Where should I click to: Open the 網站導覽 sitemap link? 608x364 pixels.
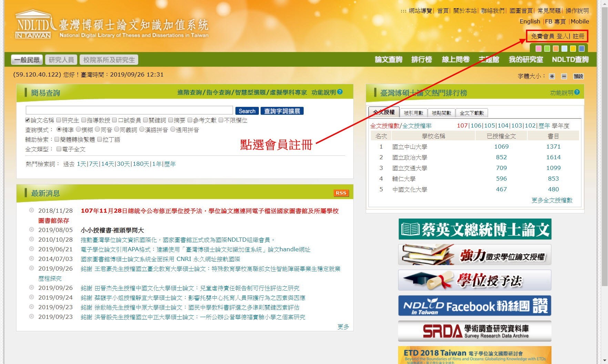point(420,11)
